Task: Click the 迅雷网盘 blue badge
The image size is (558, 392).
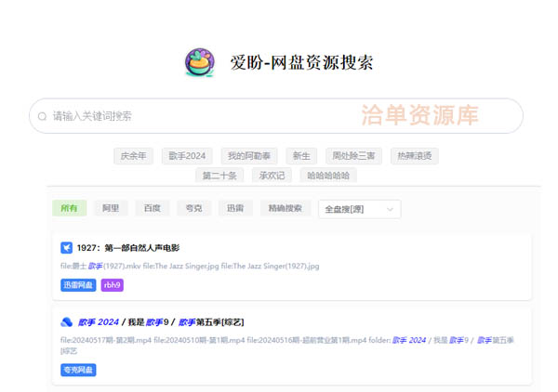Action: (78, 285)
